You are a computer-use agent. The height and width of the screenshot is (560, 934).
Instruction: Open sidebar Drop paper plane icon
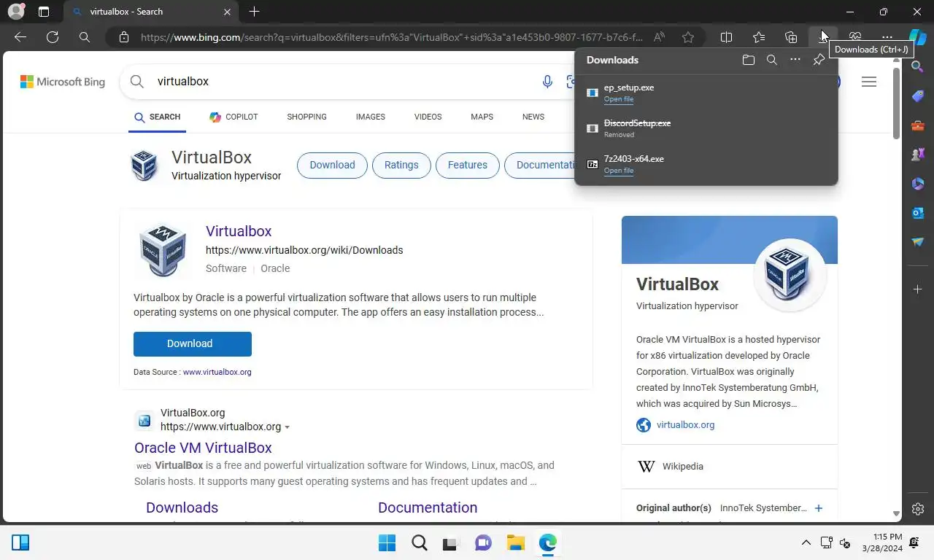(918, 242)
